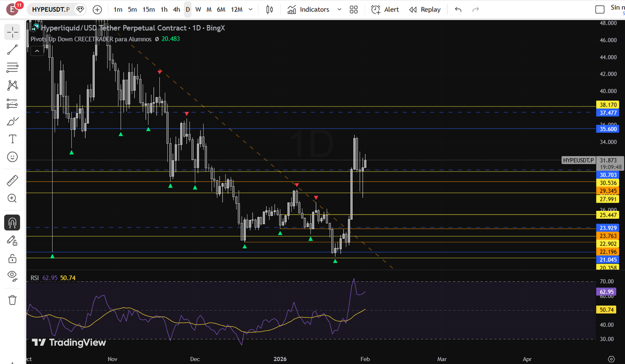625x364 pixels.
Task: Select the M monthly timeframe
Action: (x=209, y=9)
